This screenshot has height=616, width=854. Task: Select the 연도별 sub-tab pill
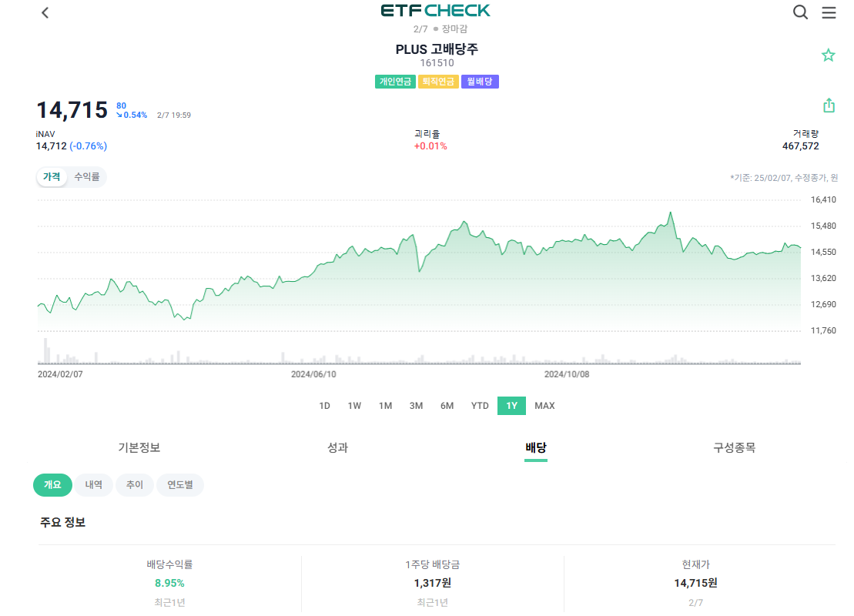180,485
